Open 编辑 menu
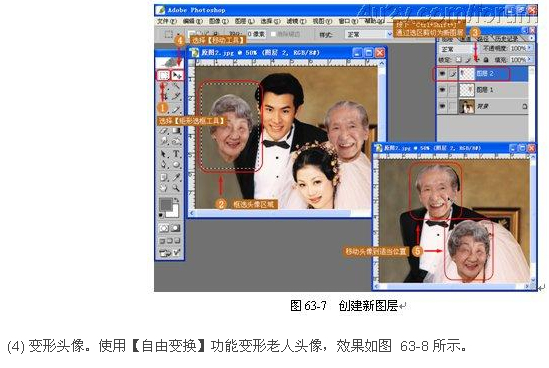549x368 pixels. 193,21
